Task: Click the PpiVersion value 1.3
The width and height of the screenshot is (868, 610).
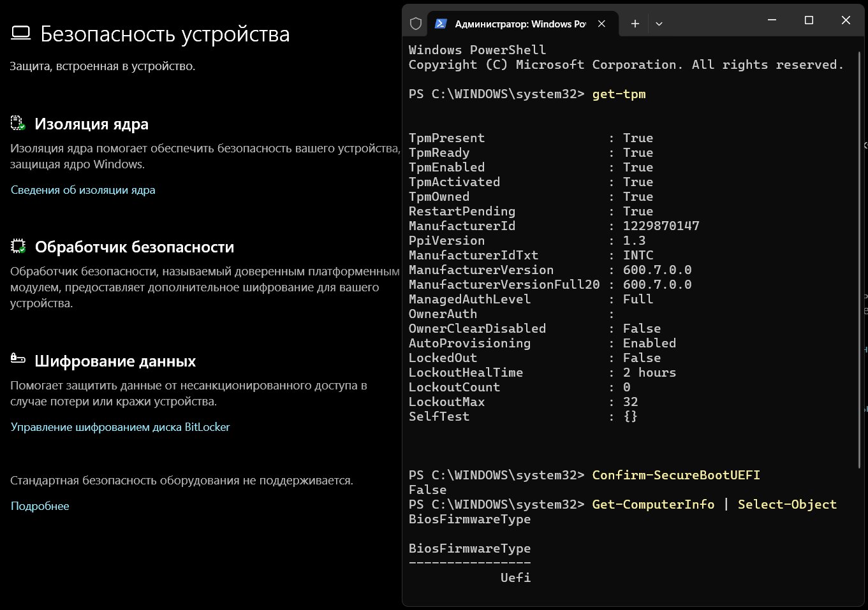Action: click(635, 241)
